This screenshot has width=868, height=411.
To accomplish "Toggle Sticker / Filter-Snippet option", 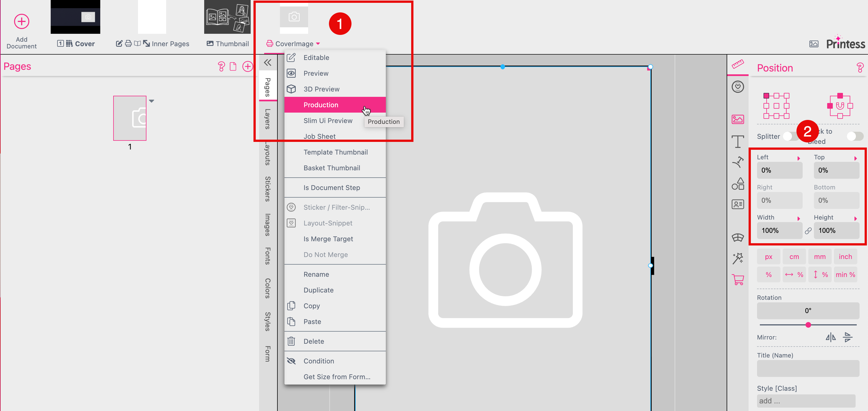I will (x=335, y=207).
